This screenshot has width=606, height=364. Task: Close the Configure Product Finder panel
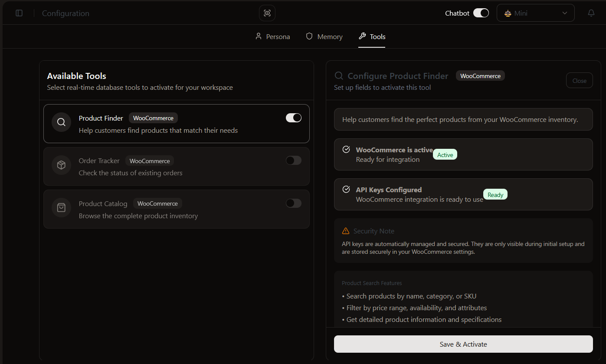[579, 80]
